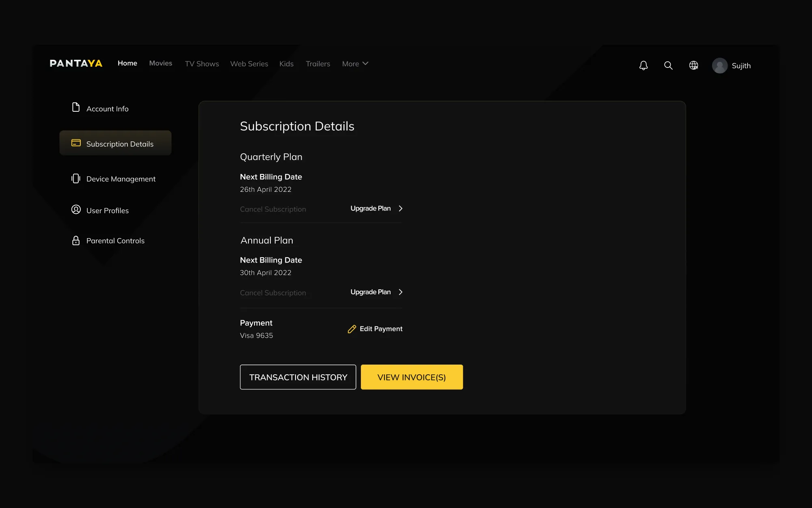
Task: Click the Sujith profile avatar
Action: [720, 65]
